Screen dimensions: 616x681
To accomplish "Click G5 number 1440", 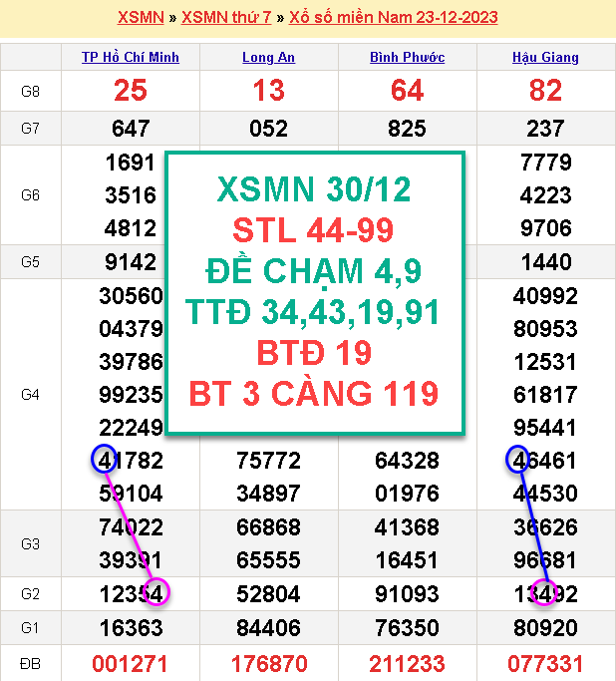I will (546, 262).
